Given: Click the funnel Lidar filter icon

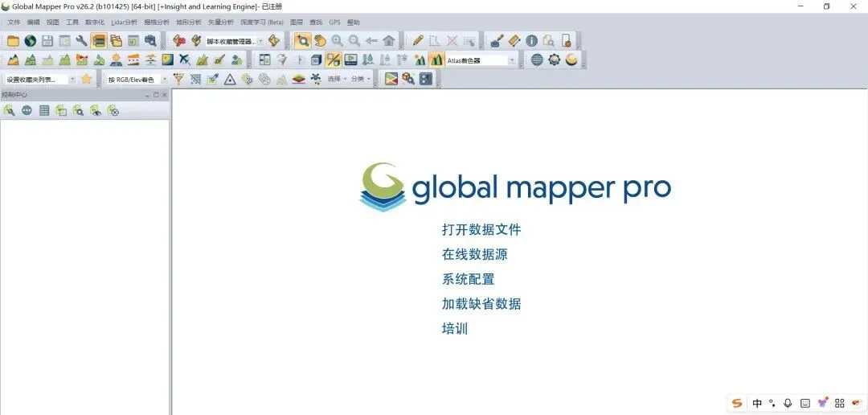Looking at the screenshot, I should (x=178, y=79).
